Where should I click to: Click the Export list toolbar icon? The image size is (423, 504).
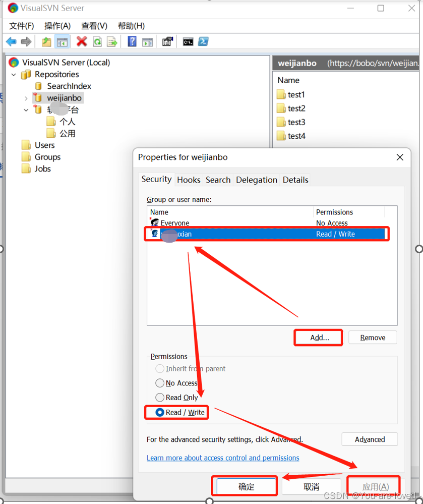pyautogui.click(x=112, y=41)
